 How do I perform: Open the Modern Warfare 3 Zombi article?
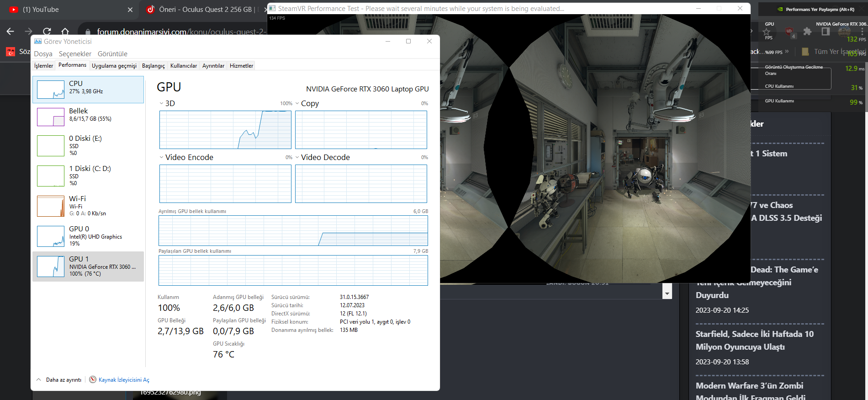[x=751, y=391]
